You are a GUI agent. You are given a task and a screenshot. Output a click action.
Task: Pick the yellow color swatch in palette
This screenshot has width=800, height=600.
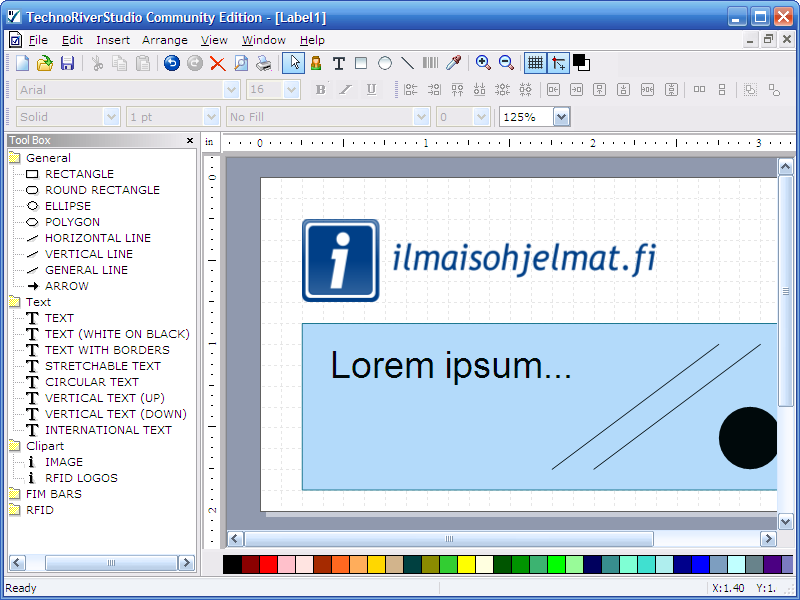[466, 565]
